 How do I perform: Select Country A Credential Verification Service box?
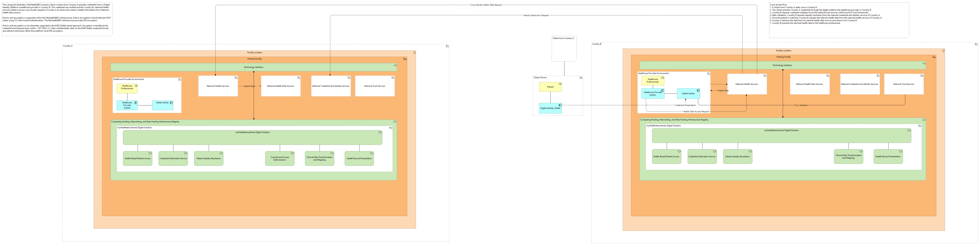(173, 158)
